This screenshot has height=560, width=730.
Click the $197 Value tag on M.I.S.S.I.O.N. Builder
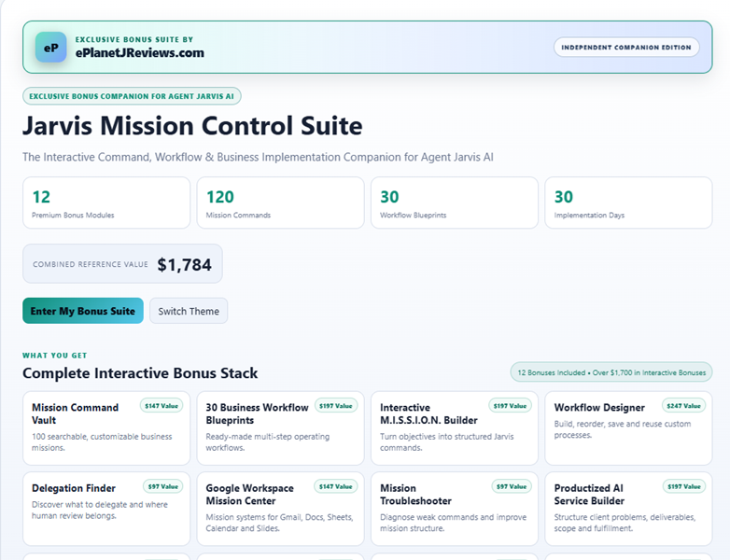(510, 405)
